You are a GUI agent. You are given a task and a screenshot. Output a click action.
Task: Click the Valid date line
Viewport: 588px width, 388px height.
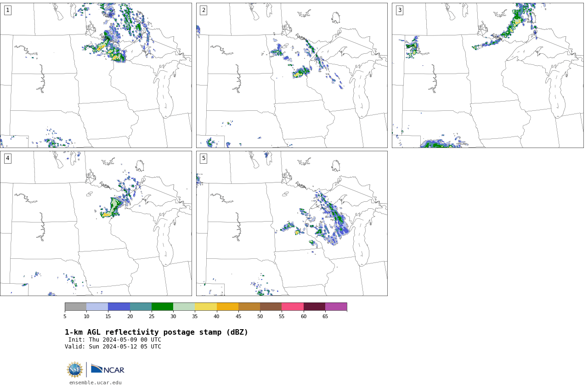tap(113, 347)
